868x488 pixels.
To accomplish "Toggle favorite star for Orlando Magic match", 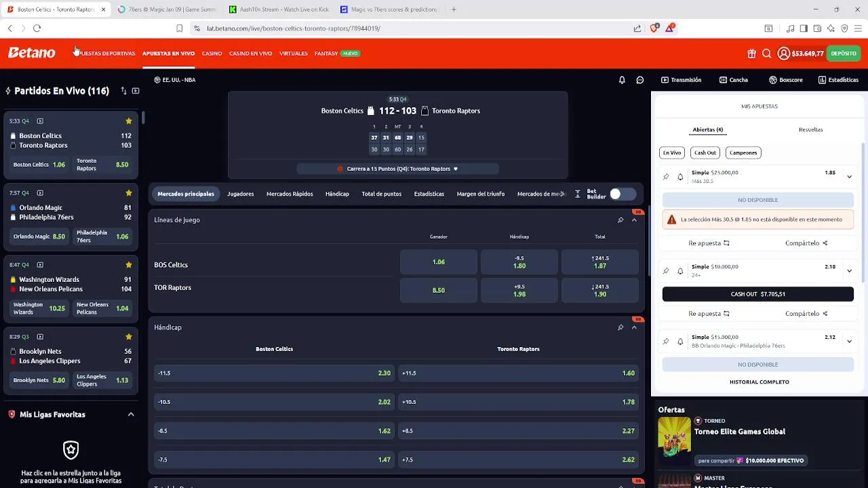I will [129, 193].
